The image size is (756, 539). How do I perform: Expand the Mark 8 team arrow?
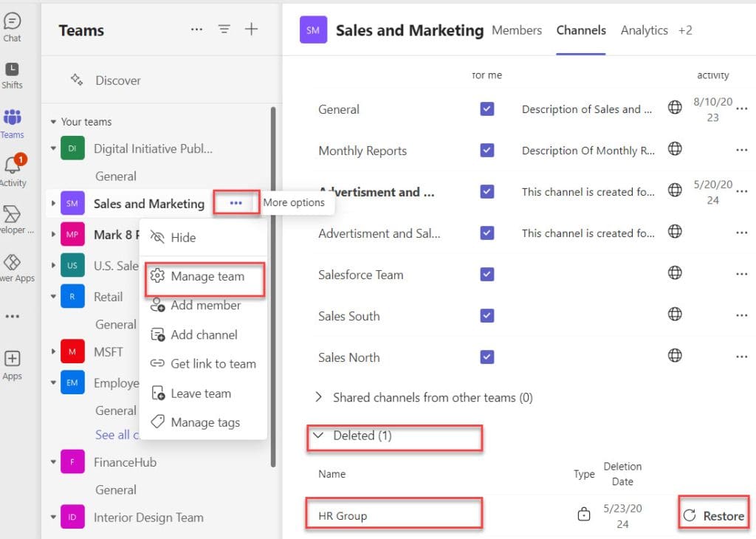click(53, 234)
